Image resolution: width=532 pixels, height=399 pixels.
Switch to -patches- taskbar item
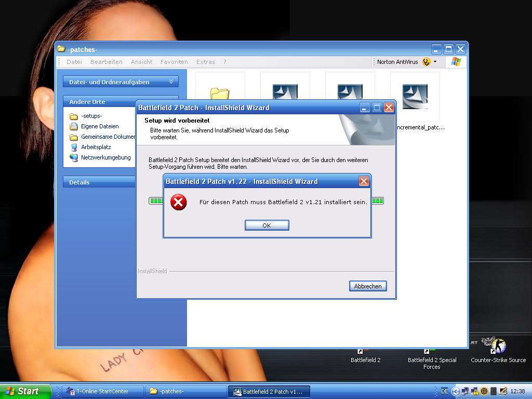click(x=185, y=391)
